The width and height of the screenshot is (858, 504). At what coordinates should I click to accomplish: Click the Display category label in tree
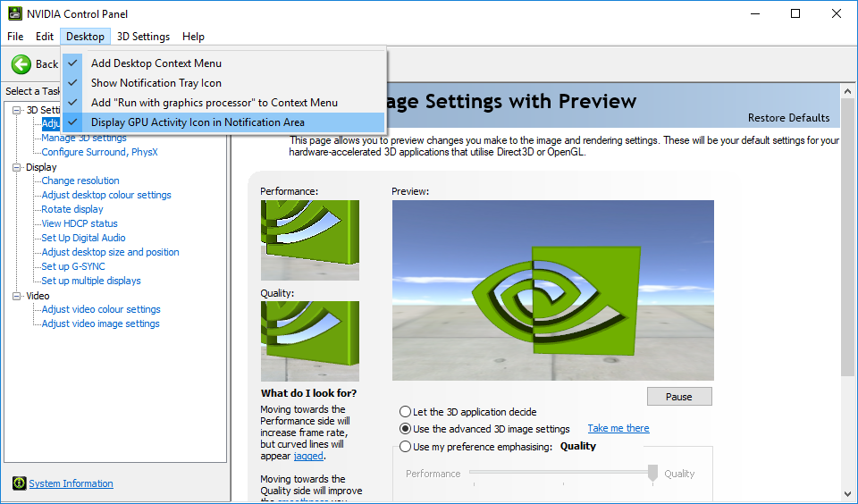click(x=41, y=167)
